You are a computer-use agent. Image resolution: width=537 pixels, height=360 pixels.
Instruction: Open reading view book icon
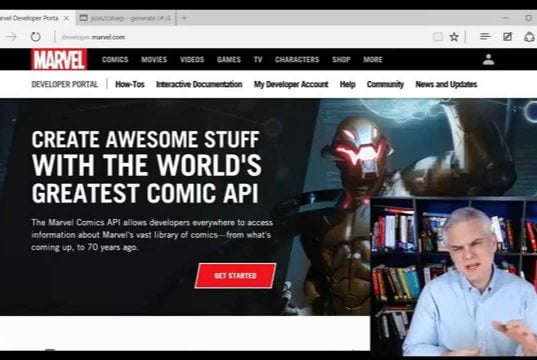[438, 37]
